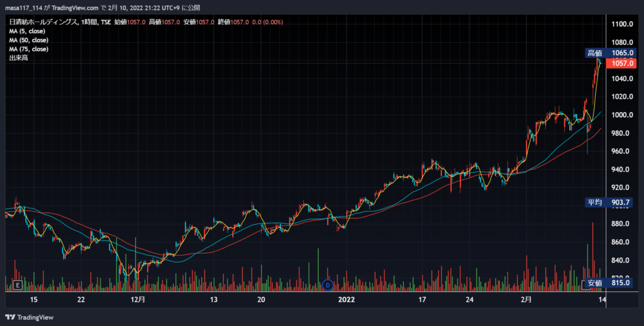Select the MA (50, close) indicator legend
This screenshot has width=644, height=326.
click(x=29, y=40)
